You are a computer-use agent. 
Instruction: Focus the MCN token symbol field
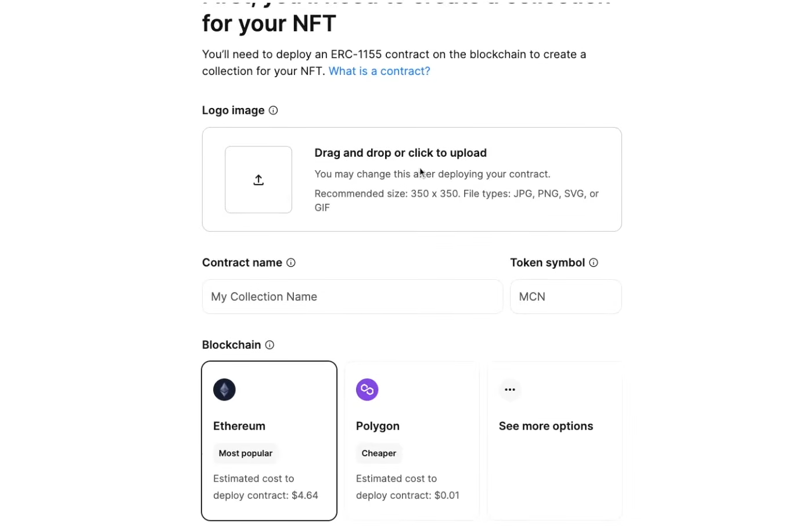click(566, 297)
